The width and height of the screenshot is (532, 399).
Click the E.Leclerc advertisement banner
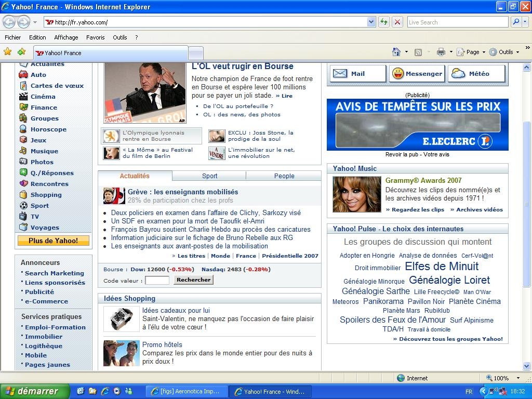417,125
